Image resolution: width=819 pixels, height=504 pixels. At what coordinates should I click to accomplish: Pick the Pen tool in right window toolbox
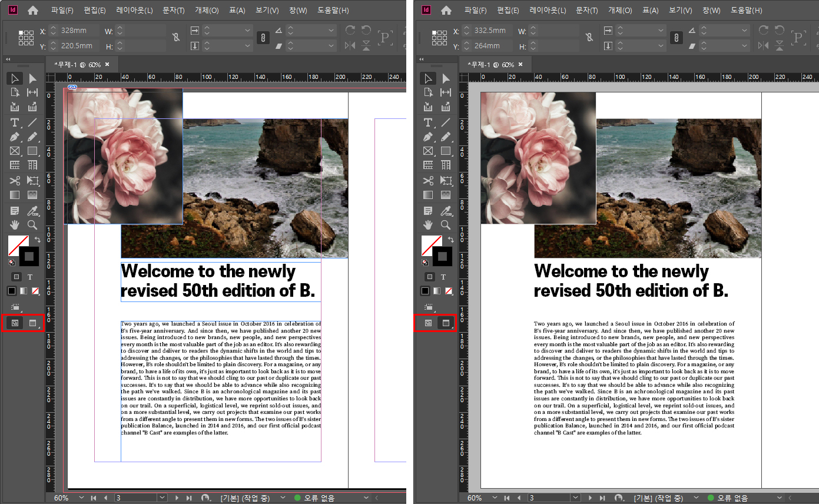(x=428, y=137)
